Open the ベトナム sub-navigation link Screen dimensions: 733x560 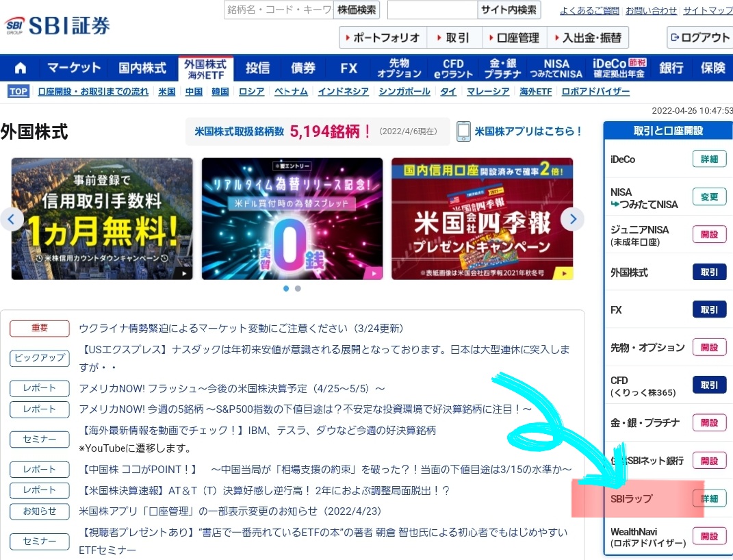291,92
